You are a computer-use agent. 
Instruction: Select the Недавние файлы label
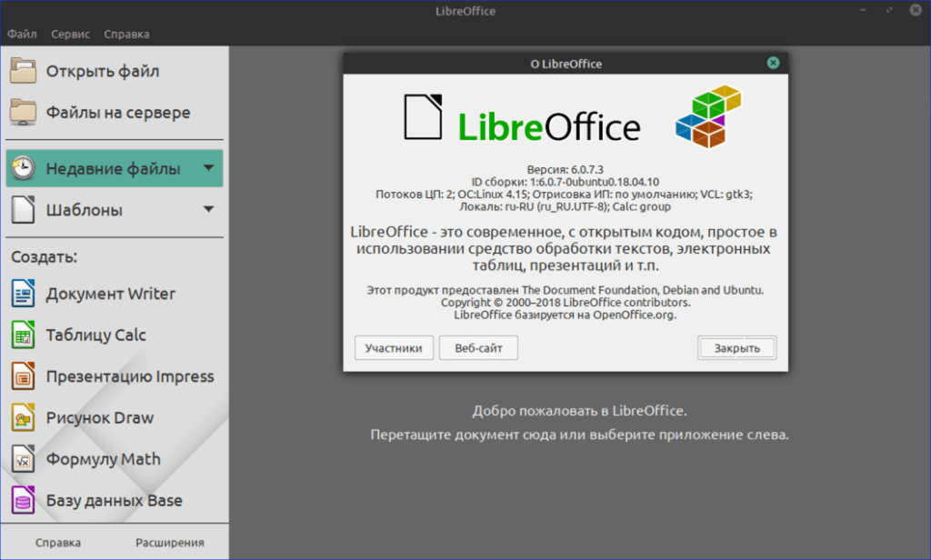(x=113, y=169)
